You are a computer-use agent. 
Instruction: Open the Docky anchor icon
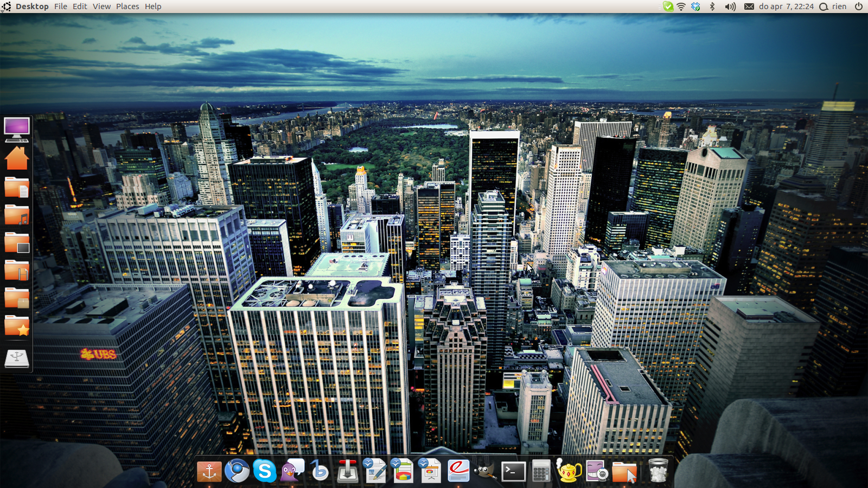[x=209, y=471]
